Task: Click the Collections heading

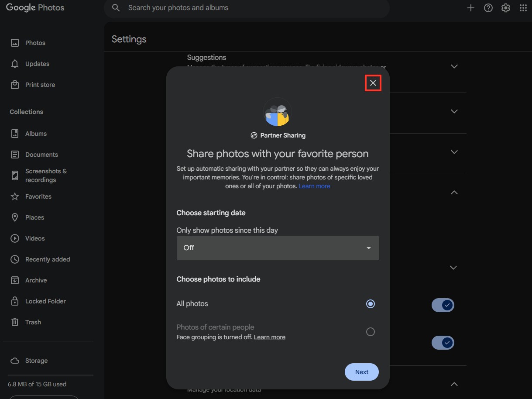Action: 26,112
